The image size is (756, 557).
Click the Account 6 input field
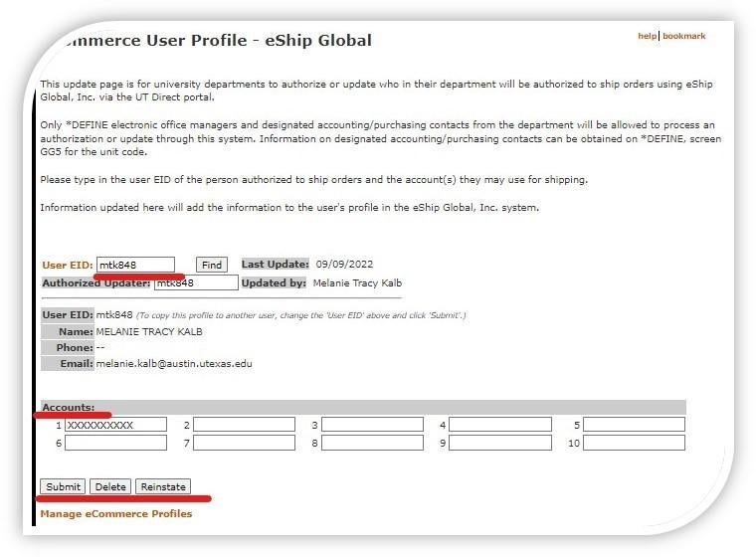[115, 444]
